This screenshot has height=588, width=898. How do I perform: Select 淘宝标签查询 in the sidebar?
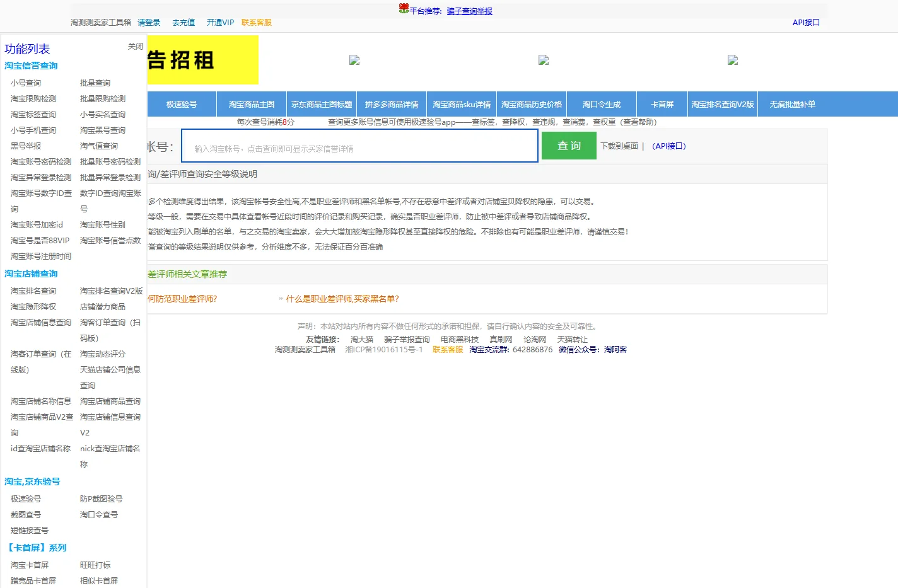33,115
